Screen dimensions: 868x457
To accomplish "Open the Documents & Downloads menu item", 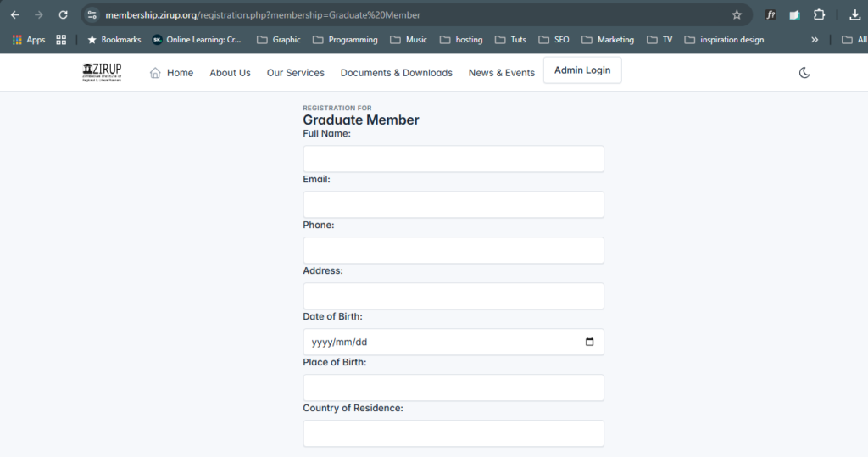I will coord(396,73).
